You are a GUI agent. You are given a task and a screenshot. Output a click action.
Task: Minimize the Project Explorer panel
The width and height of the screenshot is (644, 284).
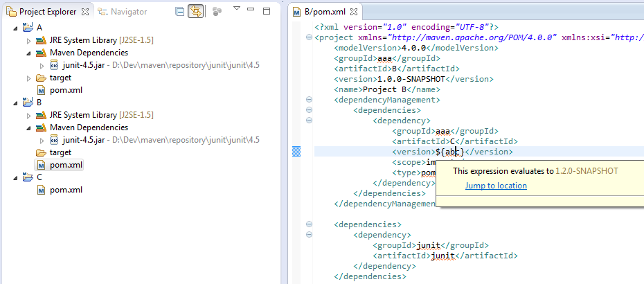[x=251, y=9]
